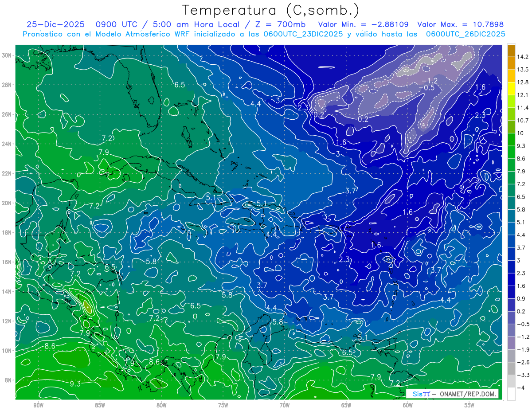Click "0600UTC_26DIC2025" valid-until time text

tap(465, 34)
